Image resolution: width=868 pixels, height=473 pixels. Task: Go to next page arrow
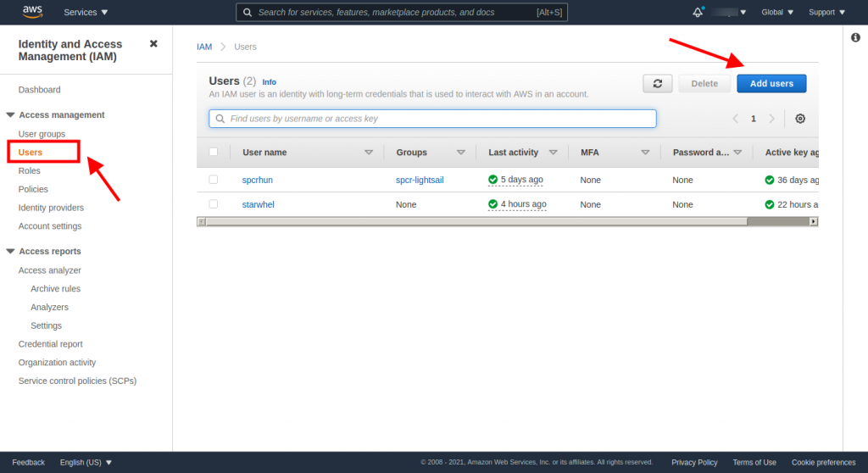[771, 119]
